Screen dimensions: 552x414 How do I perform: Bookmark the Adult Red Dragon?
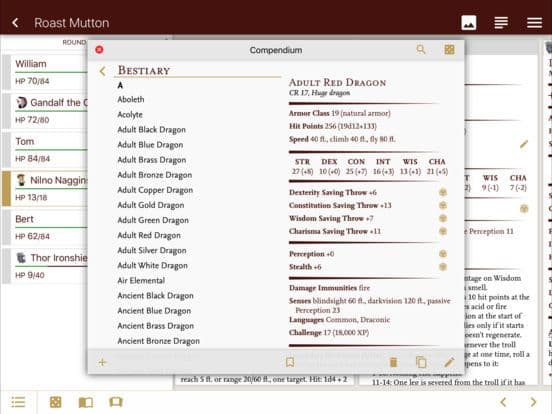[x=290, y=362]
